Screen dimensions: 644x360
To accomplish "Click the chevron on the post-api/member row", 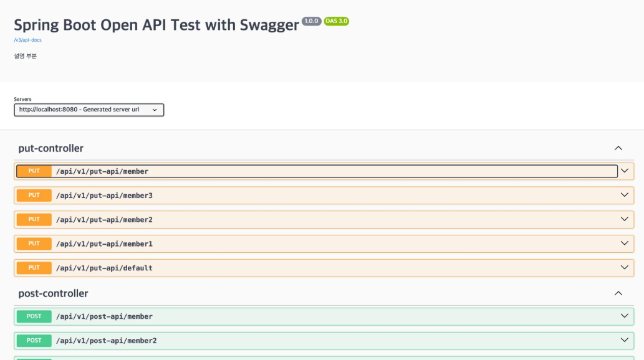I will [624, 316].
